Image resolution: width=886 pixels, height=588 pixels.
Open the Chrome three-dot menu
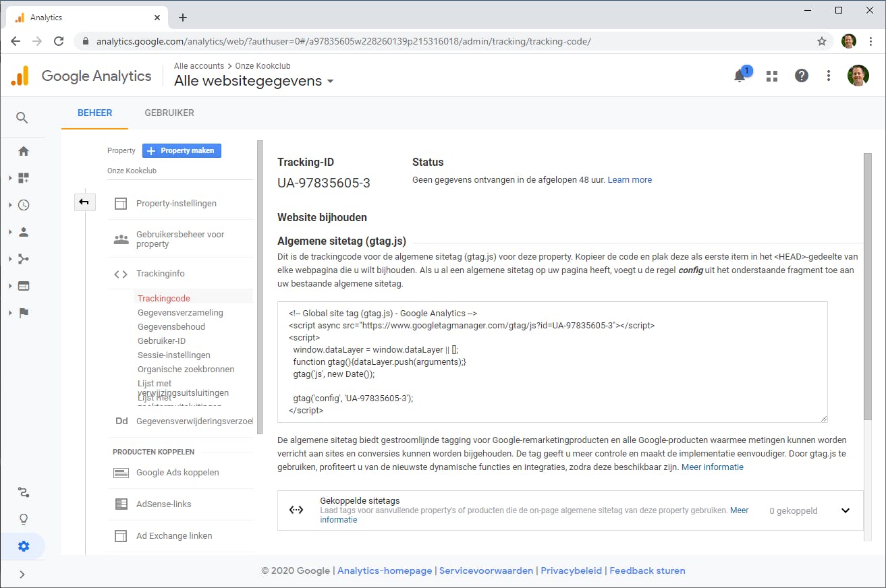(x=870, y=41)
